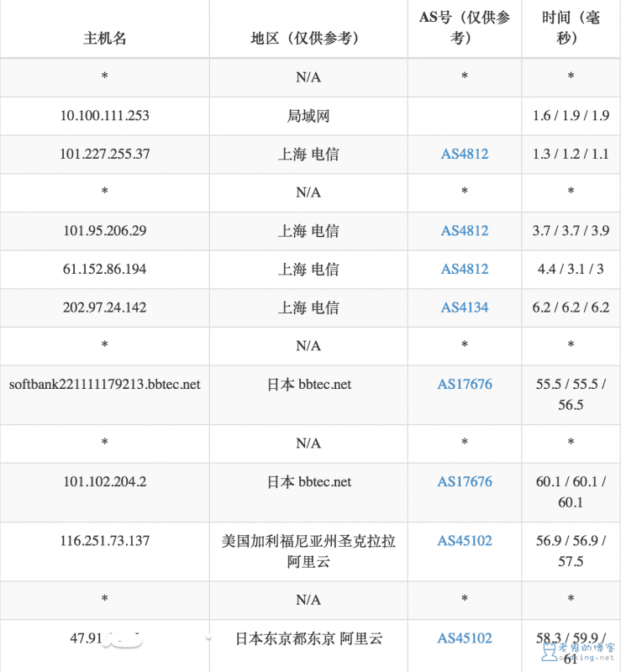Select hostname 101.227.255.37
Image resolution: width=626 pixels, height=672 pixels.
[105, 154]
